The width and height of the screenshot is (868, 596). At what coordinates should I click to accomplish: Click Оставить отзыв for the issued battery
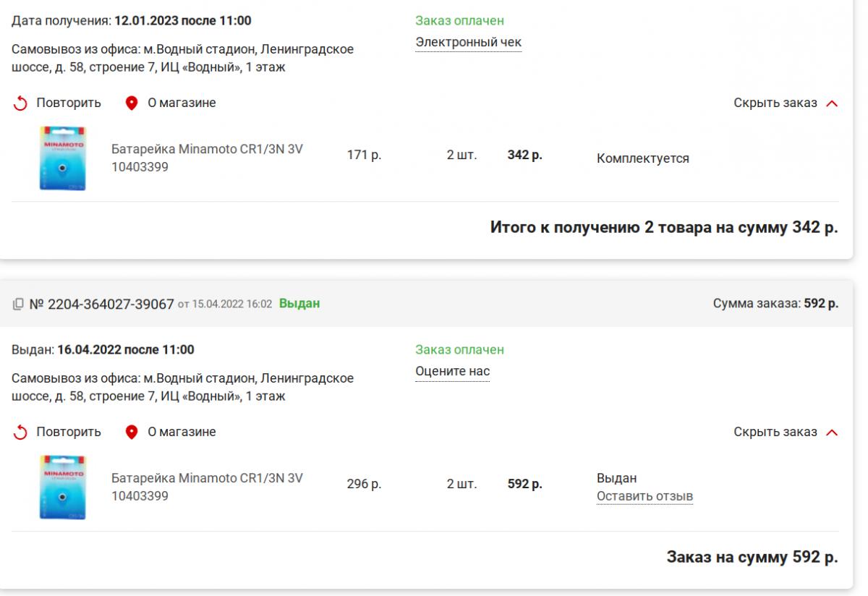click(x=644, y=496)
